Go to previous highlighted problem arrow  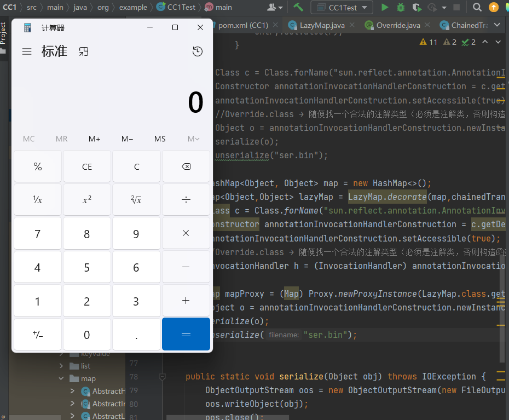(485, 42)
